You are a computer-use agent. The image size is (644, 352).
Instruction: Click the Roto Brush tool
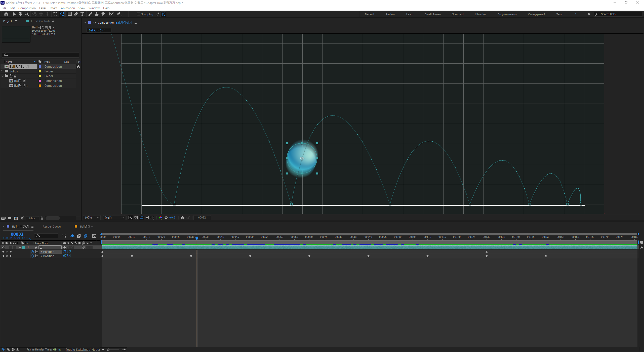tap(111, 14)
